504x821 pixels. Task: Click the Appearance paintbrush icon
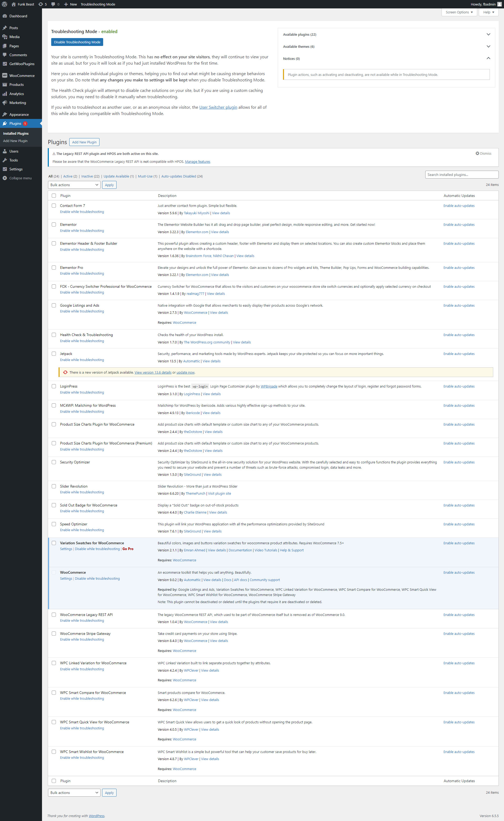5,115
